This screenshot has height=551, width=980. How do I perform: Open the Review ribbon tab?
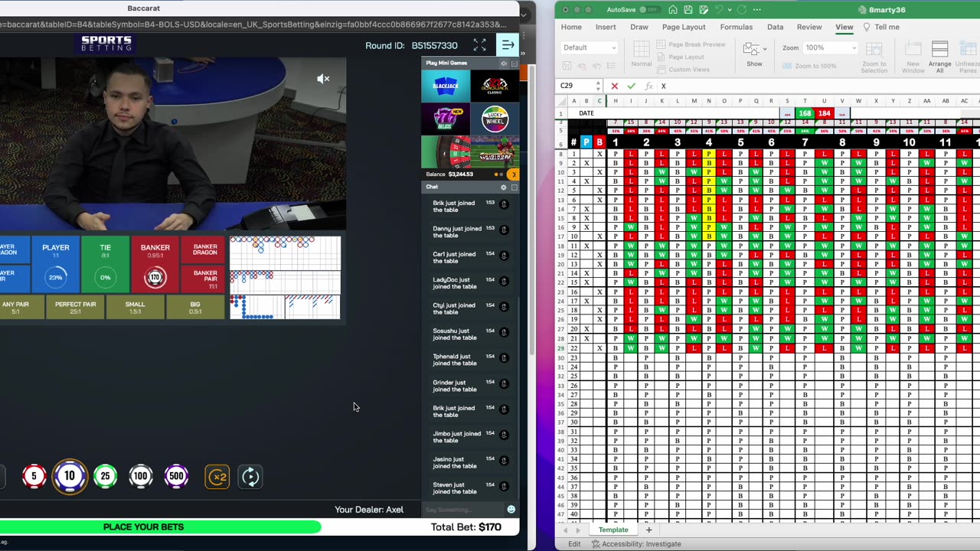pyautogui.click(x=809, y=27)
